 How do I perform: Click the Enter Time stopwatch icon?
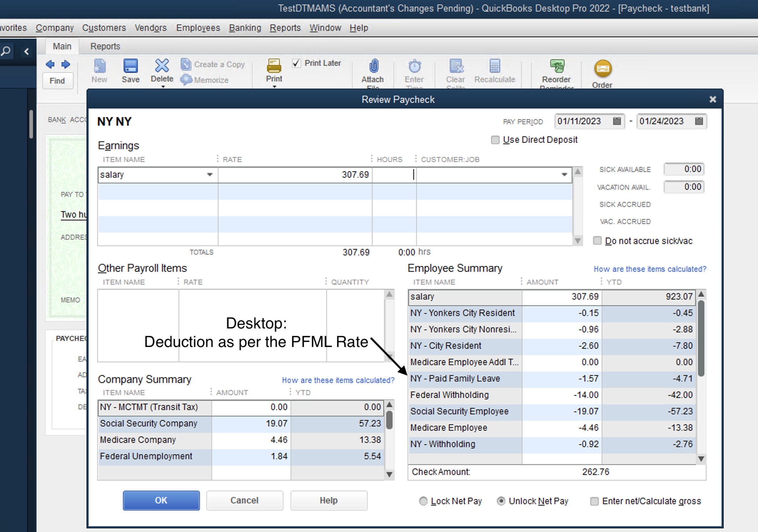415,66
